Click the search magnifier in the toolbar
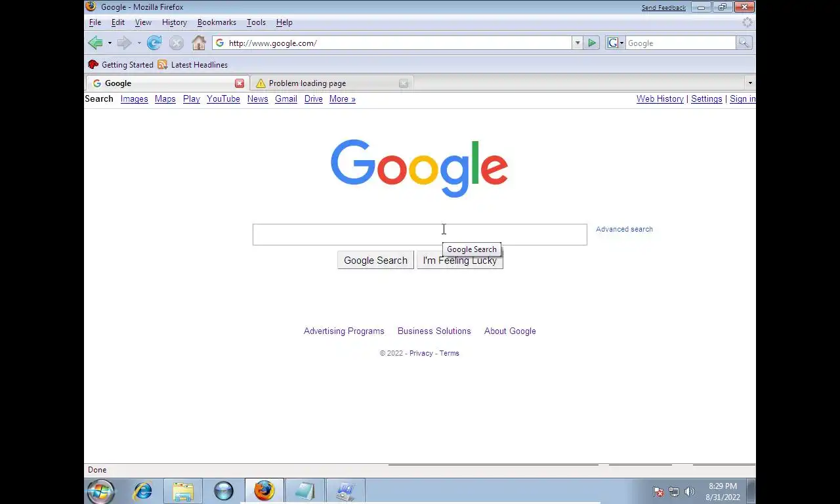 [x=744, y=43]
